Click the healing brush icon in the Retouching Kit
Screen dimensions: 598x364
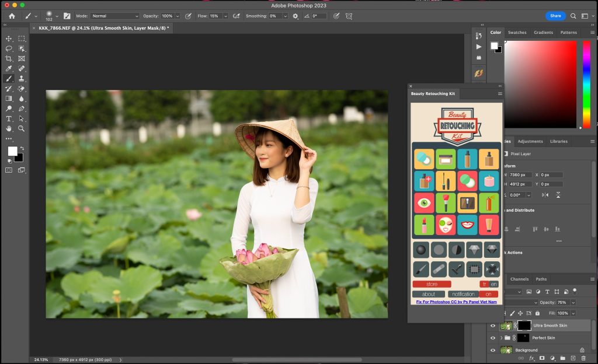pyautogui.click(x=439, y=269)
